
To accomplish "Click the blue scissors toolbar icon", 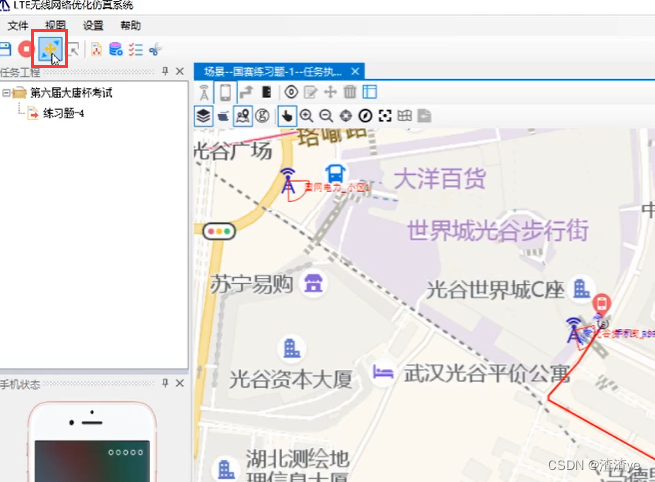I will coord(155,49).
